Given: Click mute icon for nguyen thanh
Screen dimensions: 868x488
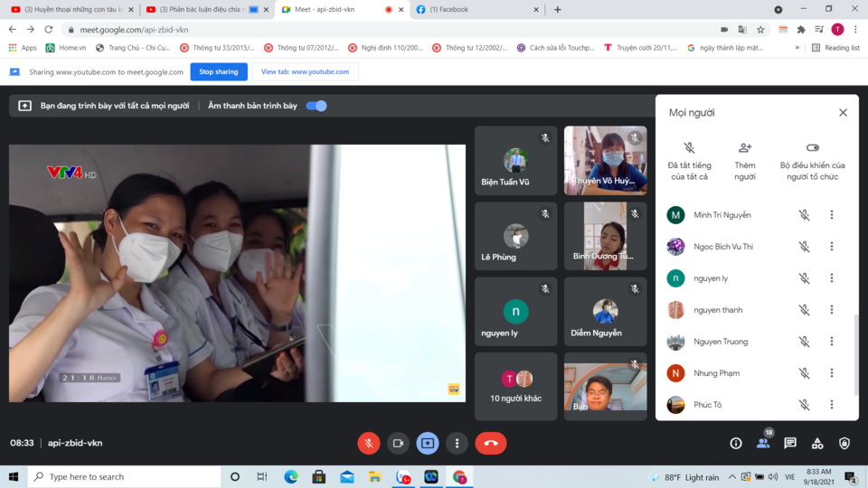Looking at the screenshot, I should (x=805, y=310).
